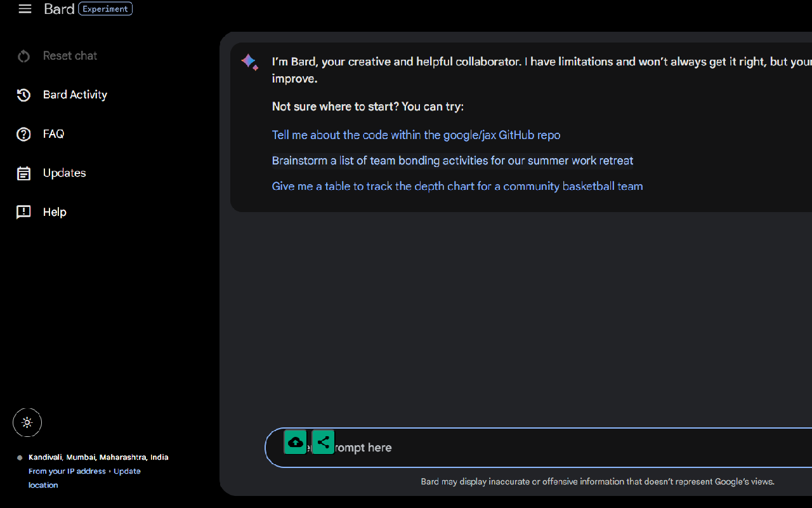Open Help in the sidebar

point(55,212)
